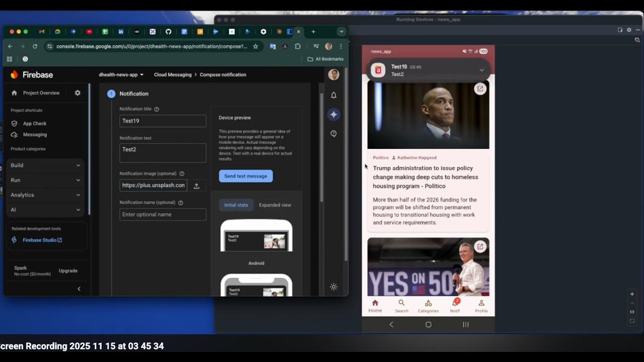Click the optional Notification name field
This screenshot has width=644, height=362.
click(163, 215)
